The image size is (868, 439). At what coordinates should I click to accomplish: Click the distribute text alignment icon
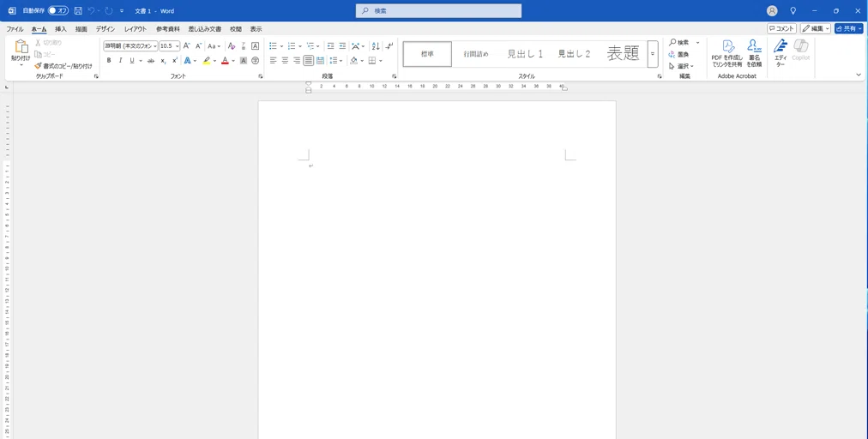[x=320, y=61]
